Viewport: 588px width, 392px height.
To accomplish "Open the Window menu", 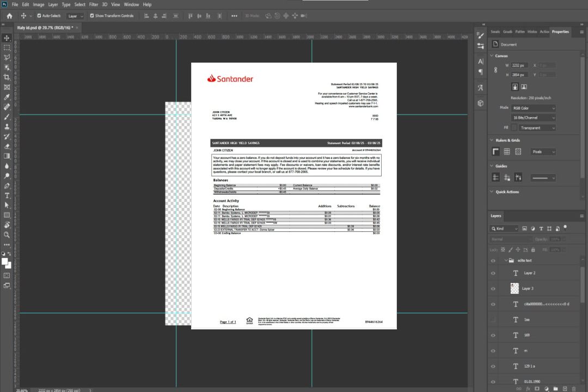I will [131, 4].
